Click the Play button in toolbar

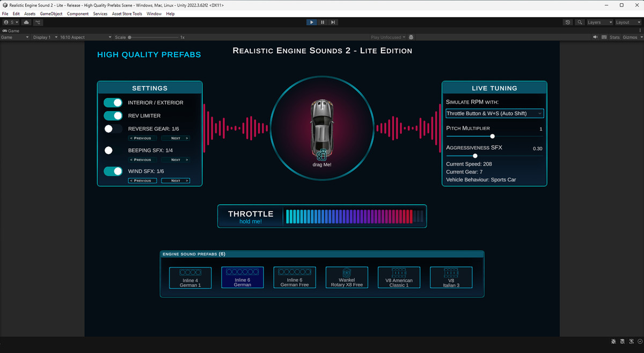point(311,22)
